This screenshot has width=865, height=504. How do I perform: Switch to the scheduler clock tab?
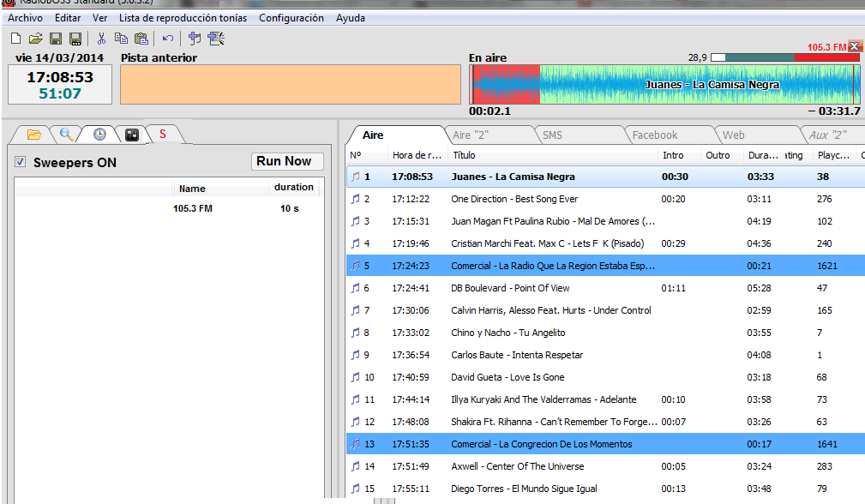click(x=99, y=135)
